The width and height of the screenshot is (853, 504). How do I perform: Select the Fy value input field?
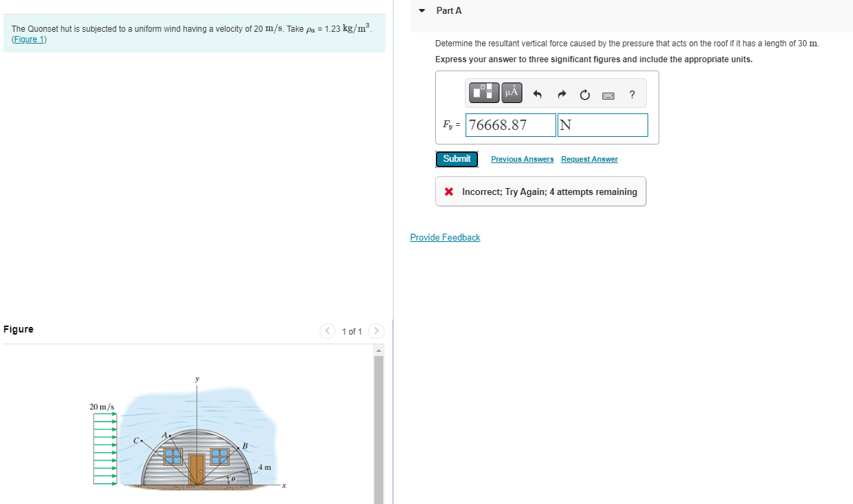[510, 125]
